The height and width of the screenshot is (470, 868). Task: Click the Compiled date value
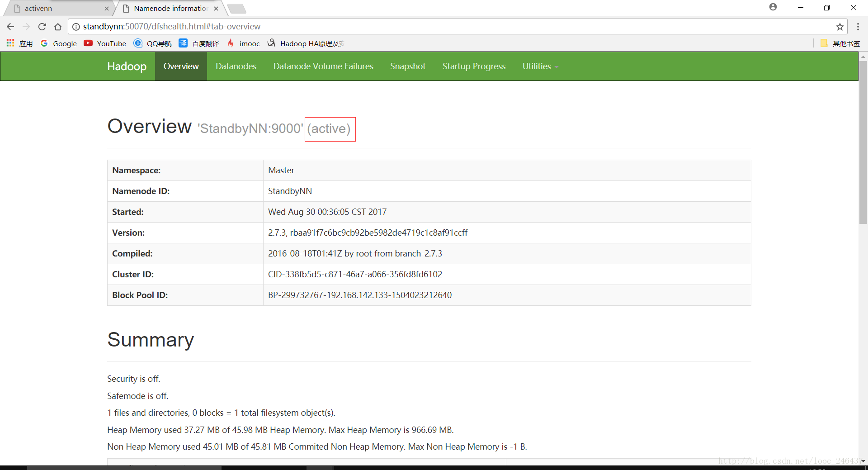pos(355,254)
